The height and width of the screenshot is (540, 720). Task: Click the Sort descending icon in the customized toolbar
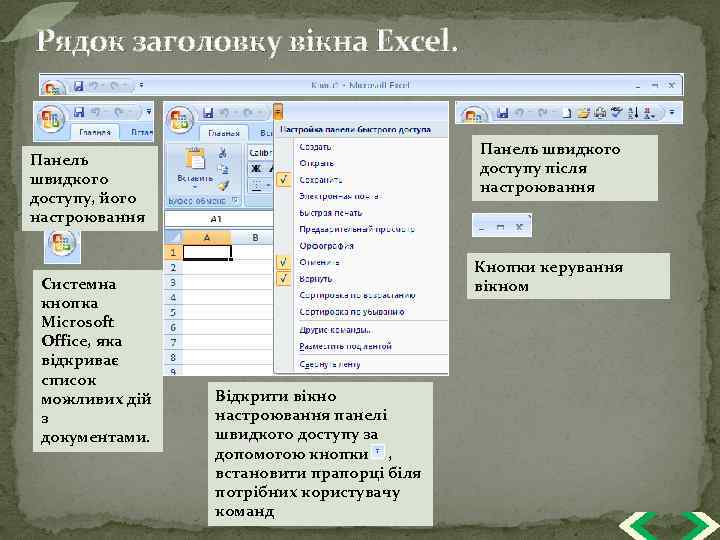[x=649, y=113]
